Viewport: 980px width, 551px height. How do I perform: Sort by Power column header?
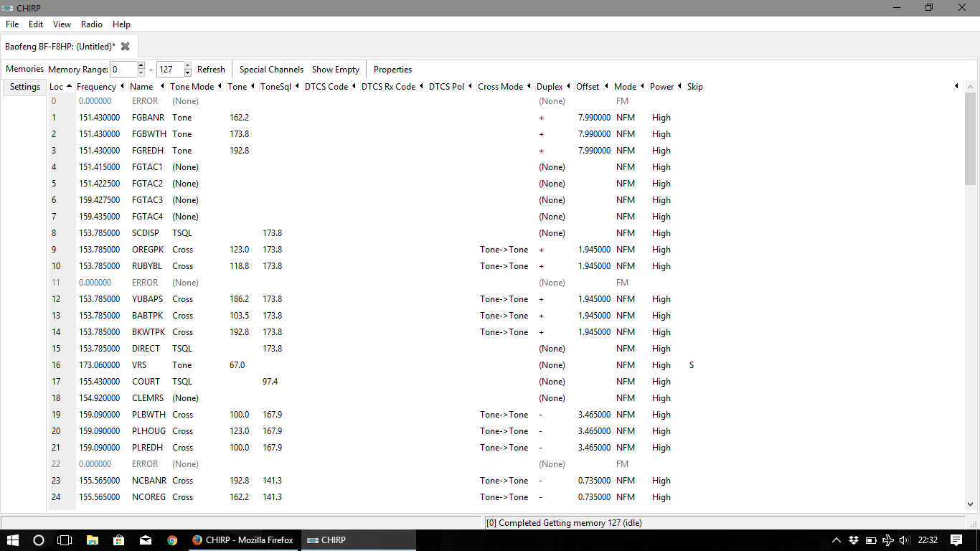(666, 87)
